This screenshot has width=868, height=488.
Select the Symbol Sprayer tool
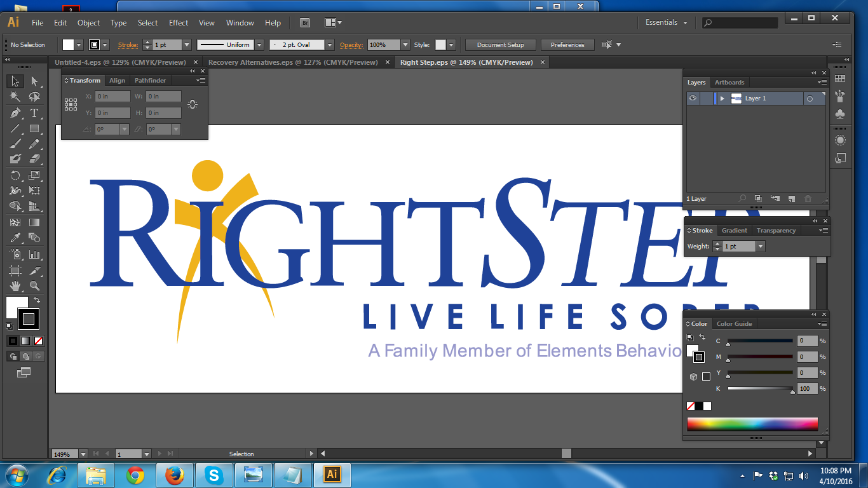tap(15, 254)
